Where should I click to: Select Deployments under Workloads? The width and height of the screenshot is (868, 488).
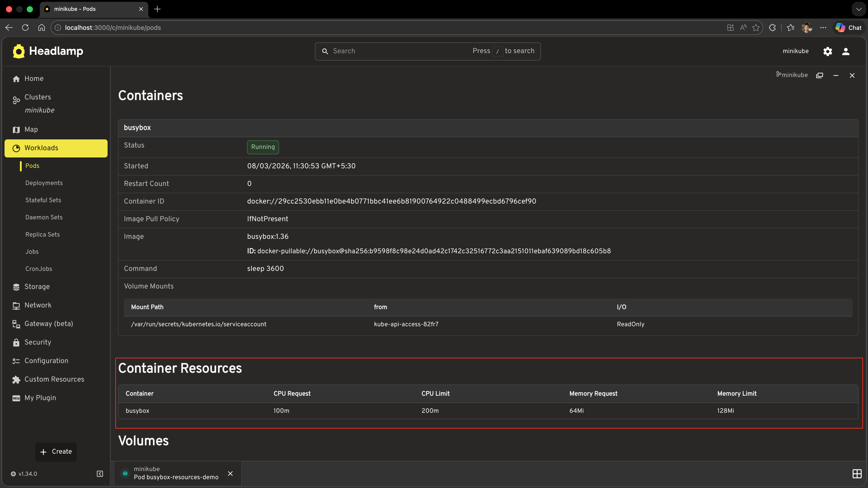pyautogui.click(x=44, y=183)
